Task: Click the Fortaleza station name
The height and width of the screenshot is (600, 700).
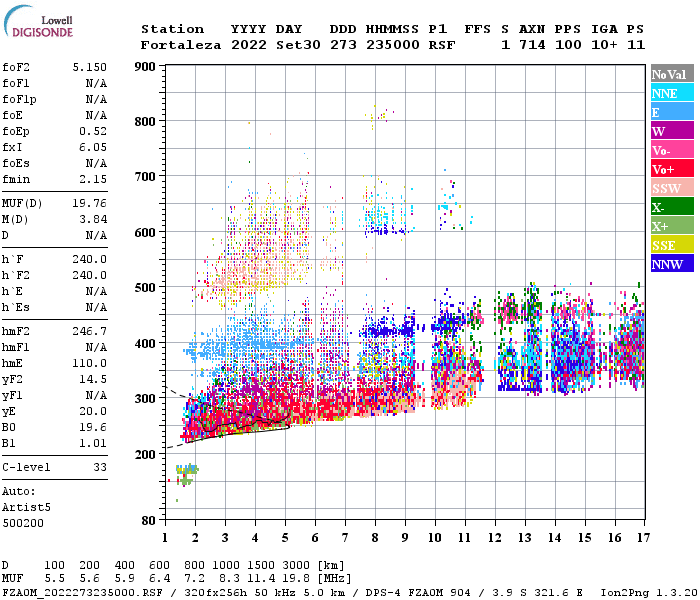Action: tap(181, 45)
